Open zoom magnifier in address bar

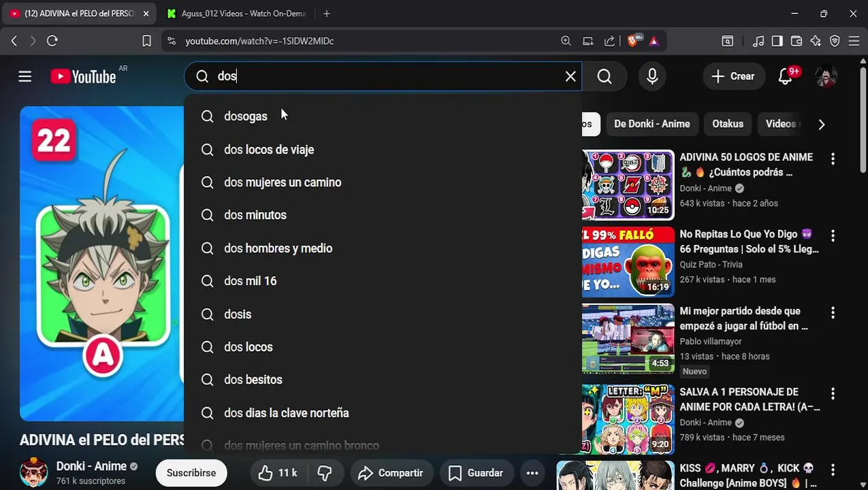(x=566, y=41)
